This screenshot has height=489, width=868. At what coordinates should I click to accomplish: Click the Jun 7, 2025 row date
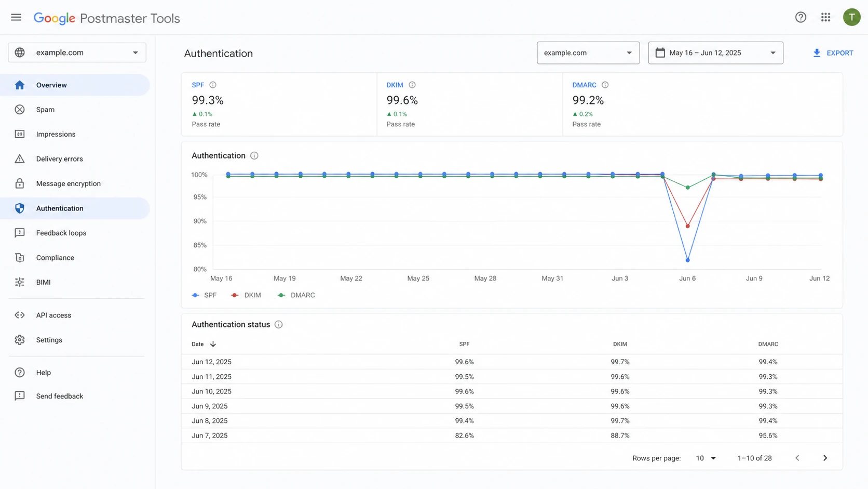tap(209, 435)
